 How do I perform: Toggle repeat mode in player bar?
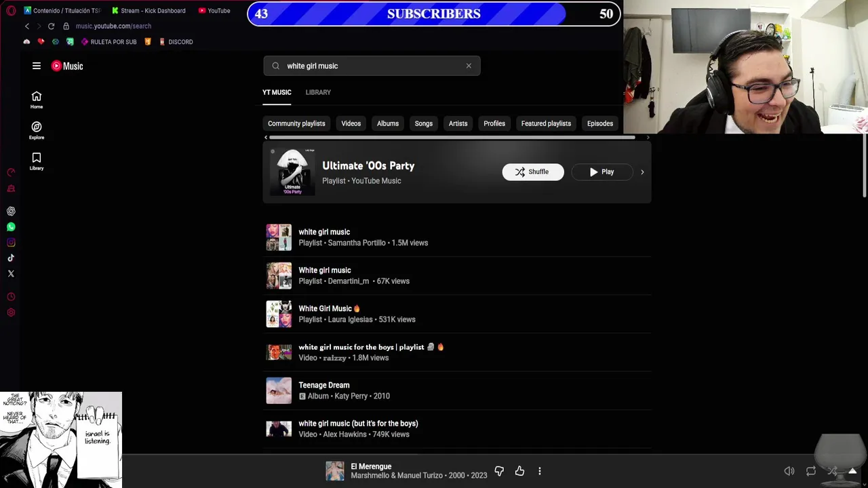pyautogui.click(x=811, y=471)
